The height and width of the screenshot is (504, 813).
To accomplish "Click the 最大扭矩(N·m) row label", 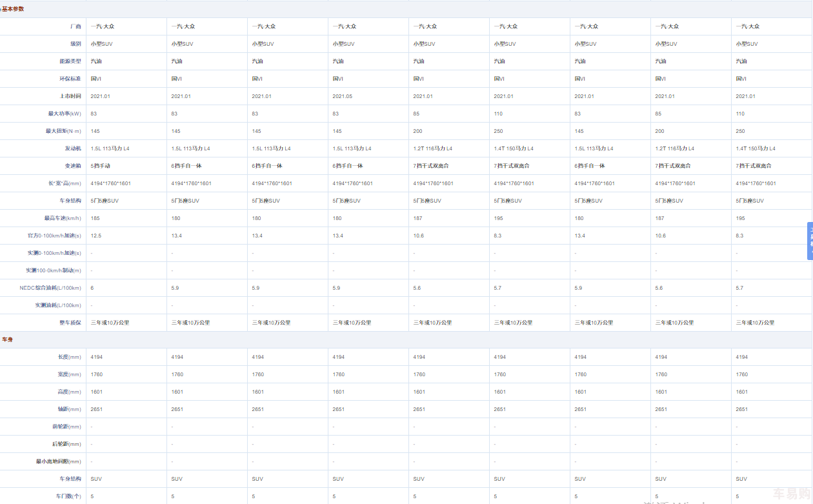I will point(65,131).
